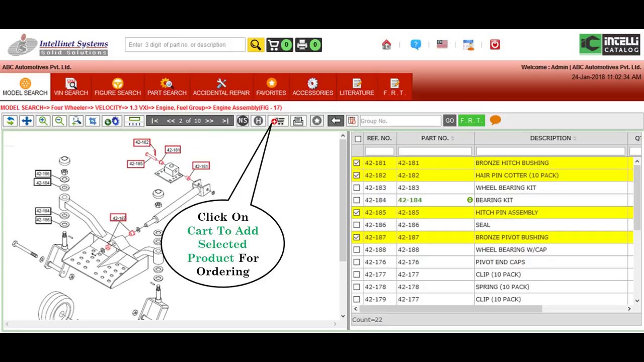The height and width of the screenshot is (362, 644).
Task: Click the part search text field
Action: 185,45
